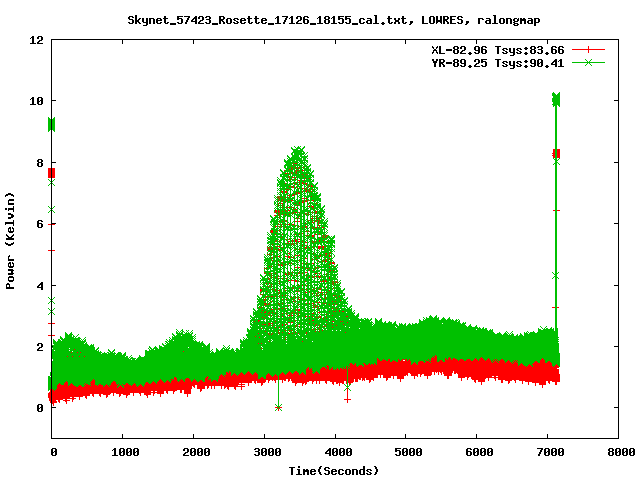Click the x-axis value 4000

pos(338,452)
